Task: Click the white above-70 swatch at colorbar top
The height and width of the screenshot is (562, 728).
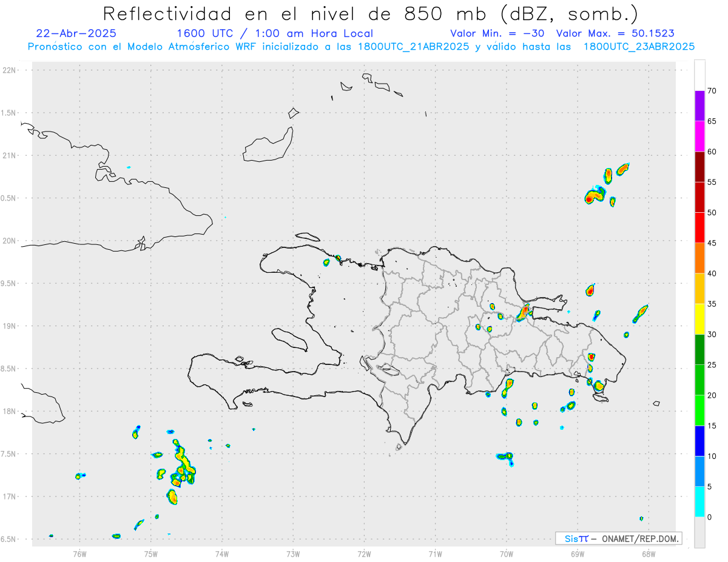Action: pos(699,76)
